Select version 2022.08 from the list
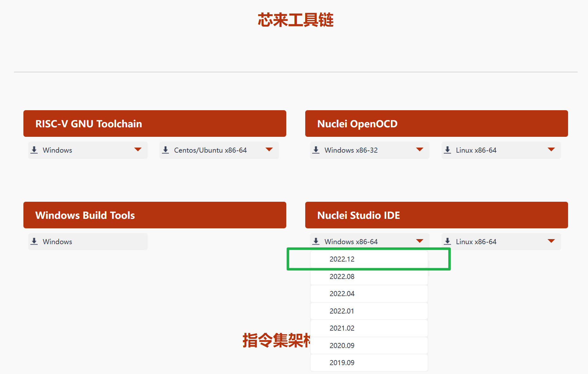588x374 pixels. point(369,276)
